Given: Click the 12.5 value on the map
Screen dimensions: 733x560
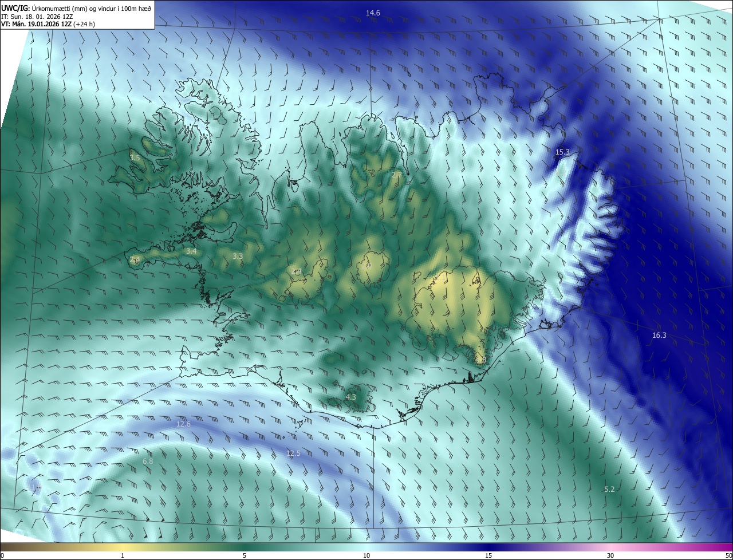Looking at the screenshot, I should pos(293,453).
